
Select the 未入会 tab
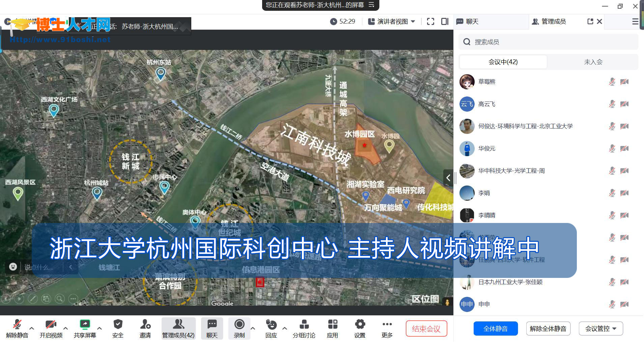pyautogui.click(x=593, y=62)
